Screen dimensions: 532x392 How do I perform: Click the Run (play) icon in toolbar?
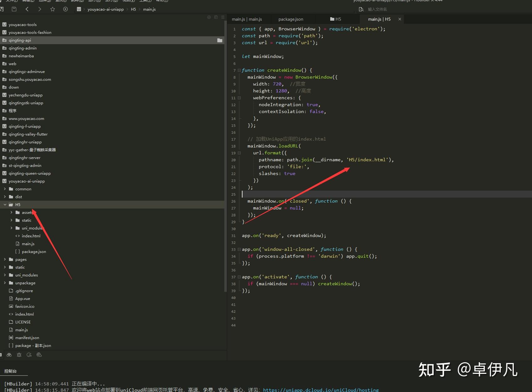pos(65,9)
